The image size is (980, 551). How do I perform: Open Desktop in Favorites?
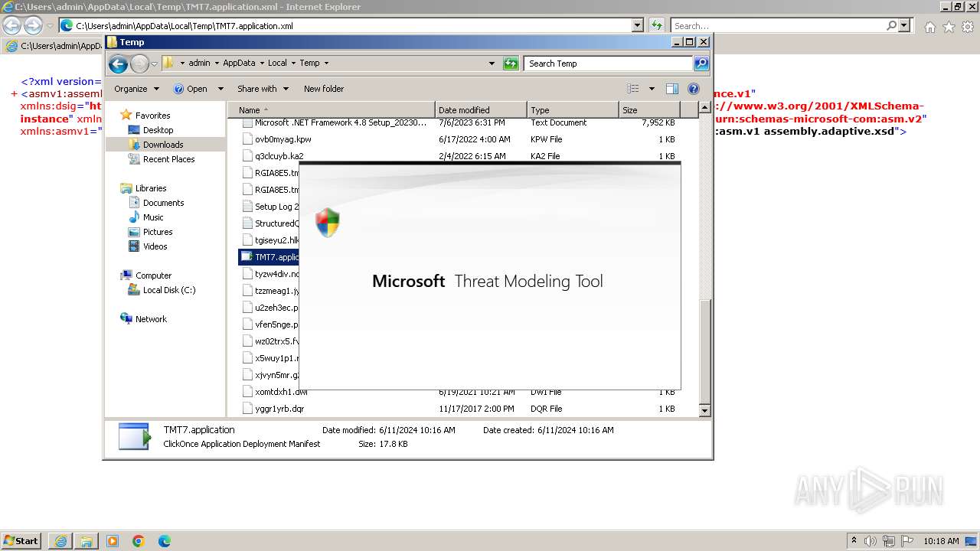[158, 130]
